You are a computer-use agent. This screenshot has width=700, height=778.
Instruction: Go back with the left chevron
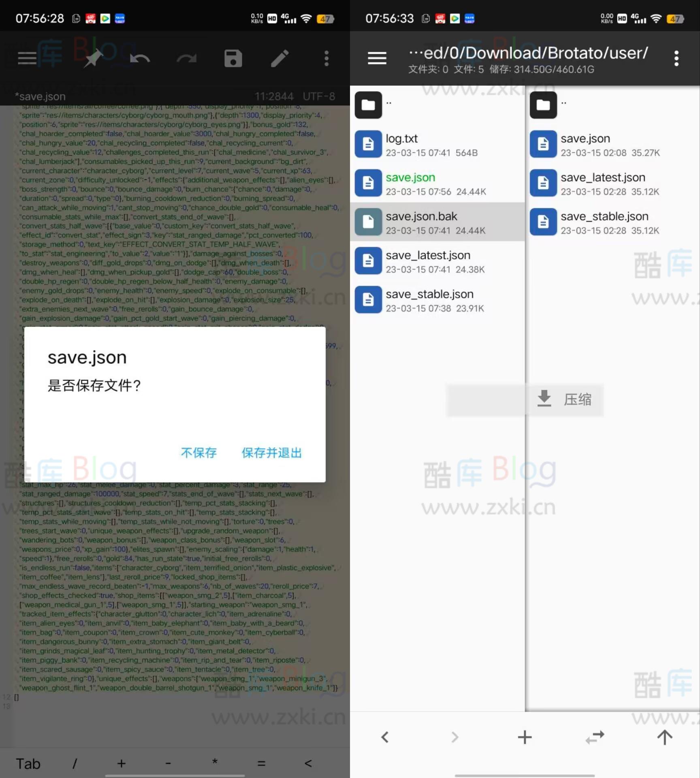pos(385,737)
